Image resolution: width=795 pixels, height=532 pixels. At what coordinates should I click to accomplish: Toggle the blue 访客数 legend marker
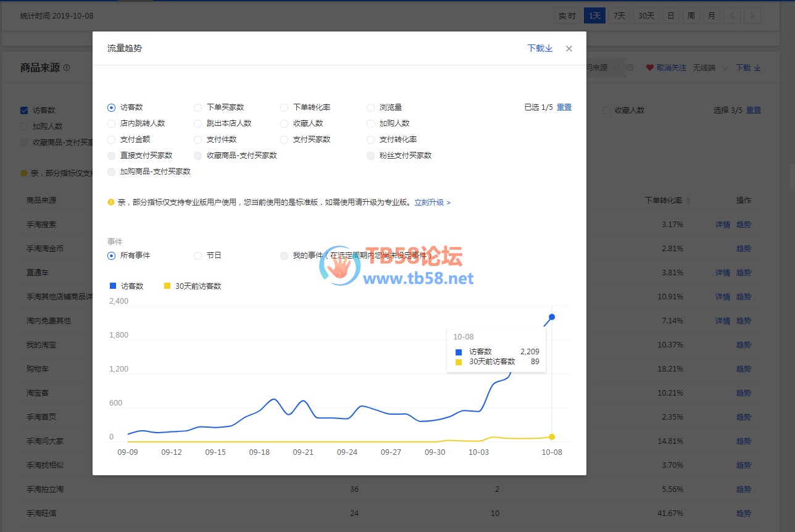[112, 286]
